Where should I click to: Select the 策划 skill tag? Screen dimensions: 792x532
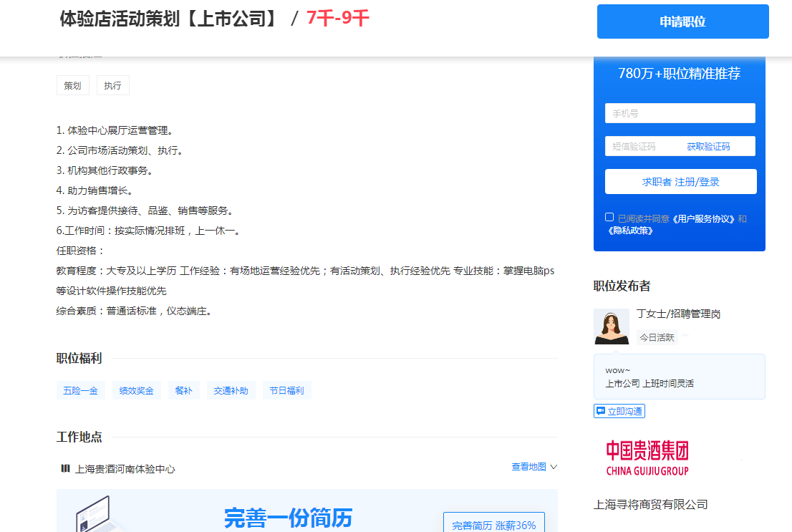click(x=72, y=84)
